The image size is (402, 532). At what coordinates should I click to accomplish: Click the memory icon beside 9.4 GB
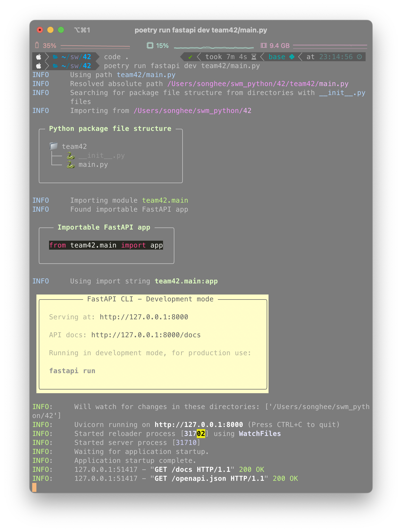pos(264,45)
